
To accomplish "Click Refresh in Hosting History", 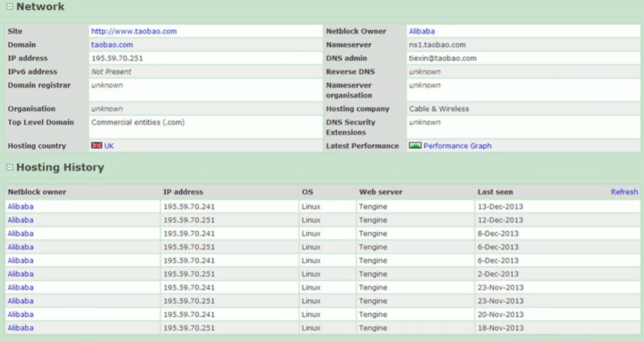I will point(624,192).
